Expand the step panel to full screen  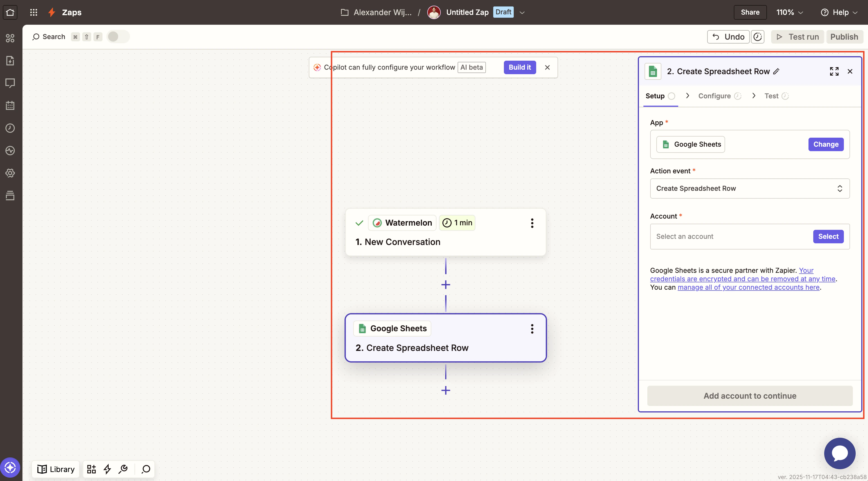pos(834,72)
